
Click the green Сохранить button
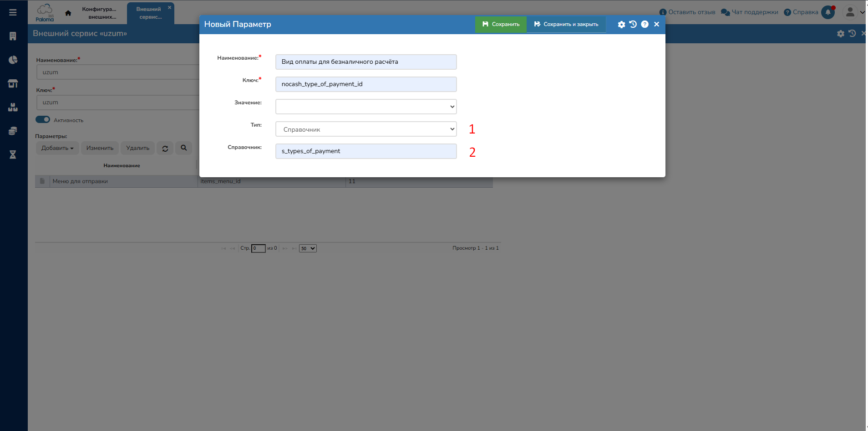point(501,25)
